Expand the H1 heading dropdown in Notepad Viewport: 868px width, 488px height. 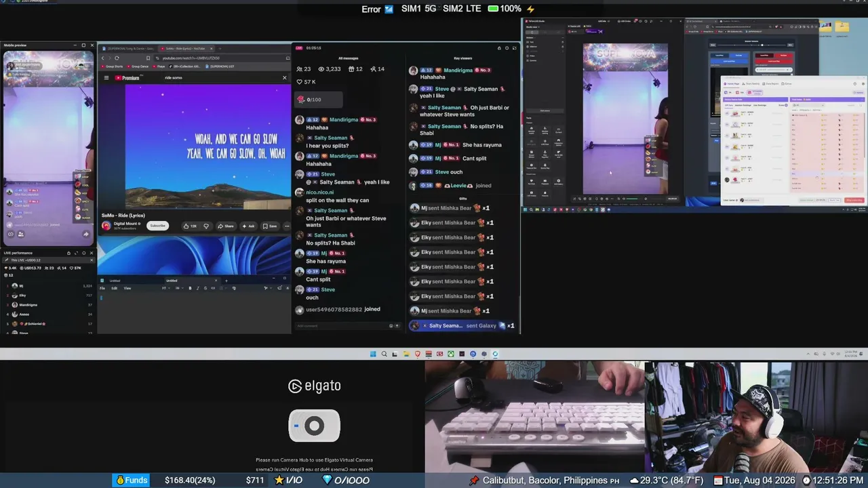click(165, 288)
